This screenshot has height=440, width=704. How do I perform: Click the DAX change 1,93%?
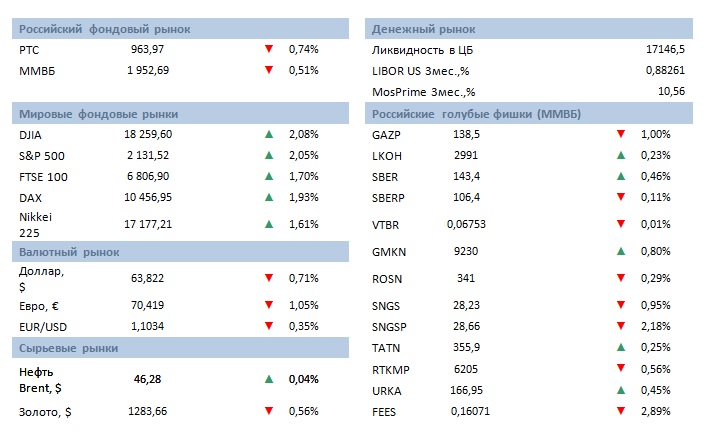click(303, 197)
